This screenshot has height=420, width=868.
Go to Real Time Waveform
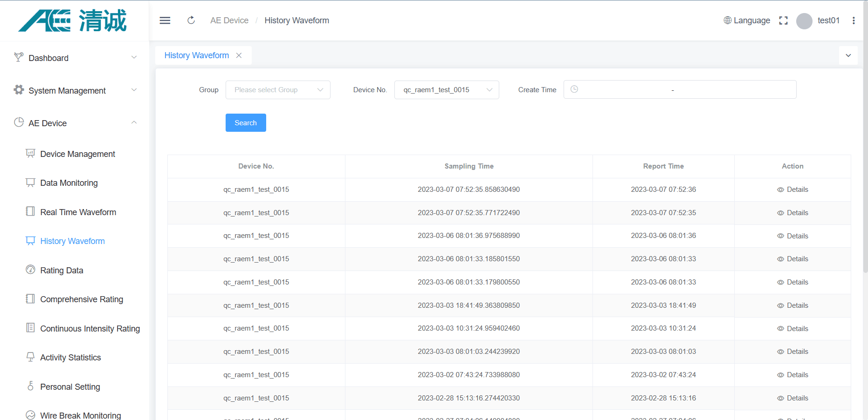point(78,212)
